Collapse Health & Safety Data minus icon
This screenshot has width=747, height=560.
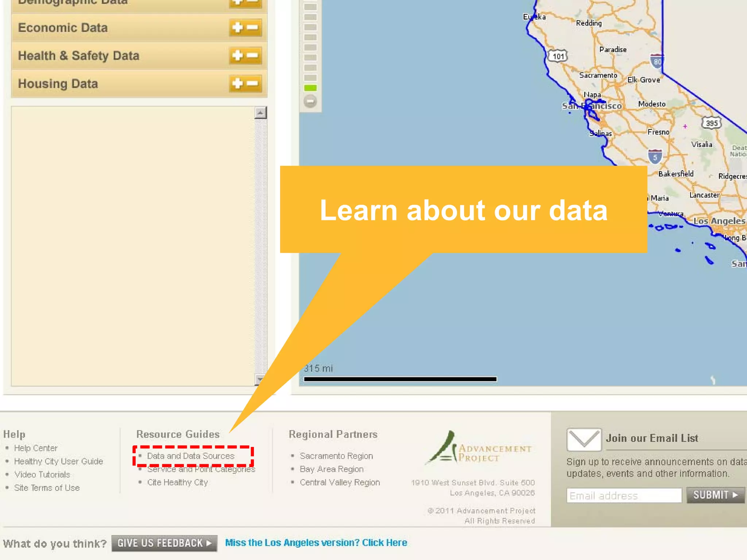pos(252,55)
